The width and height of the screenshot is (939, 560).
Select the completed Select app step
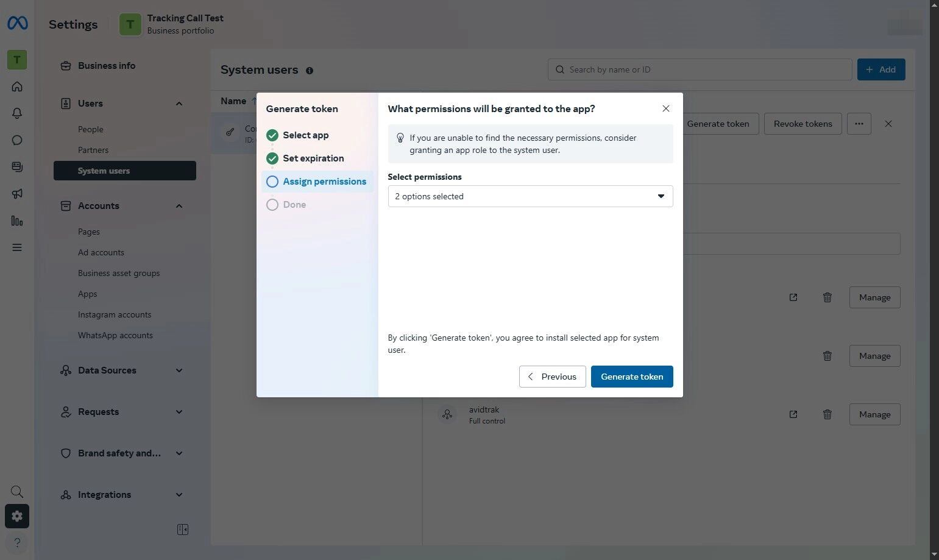(272, 135)
